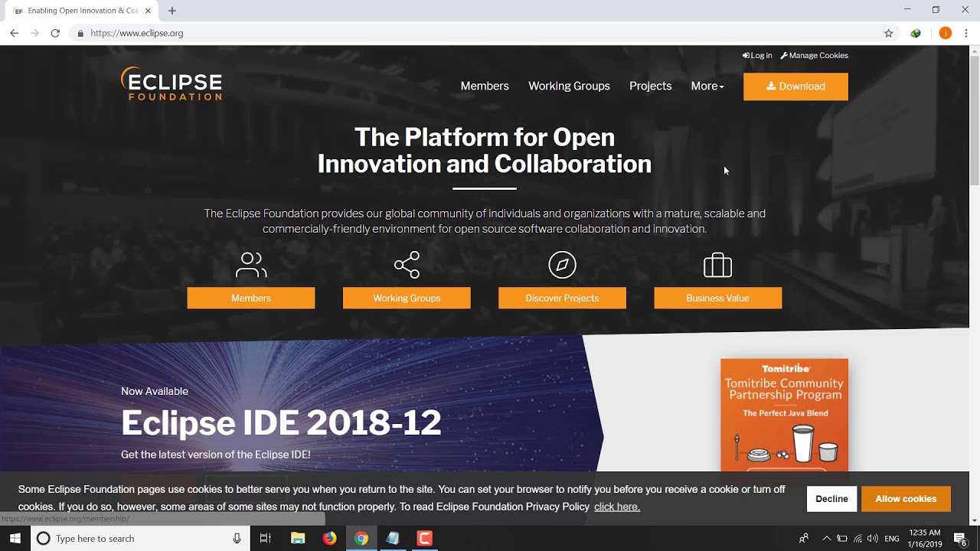This screenshot has height=551, width=980.
Task: Click the network Wi-Fi tray icon
Action: pyautogui.click(x=857, y=539)
